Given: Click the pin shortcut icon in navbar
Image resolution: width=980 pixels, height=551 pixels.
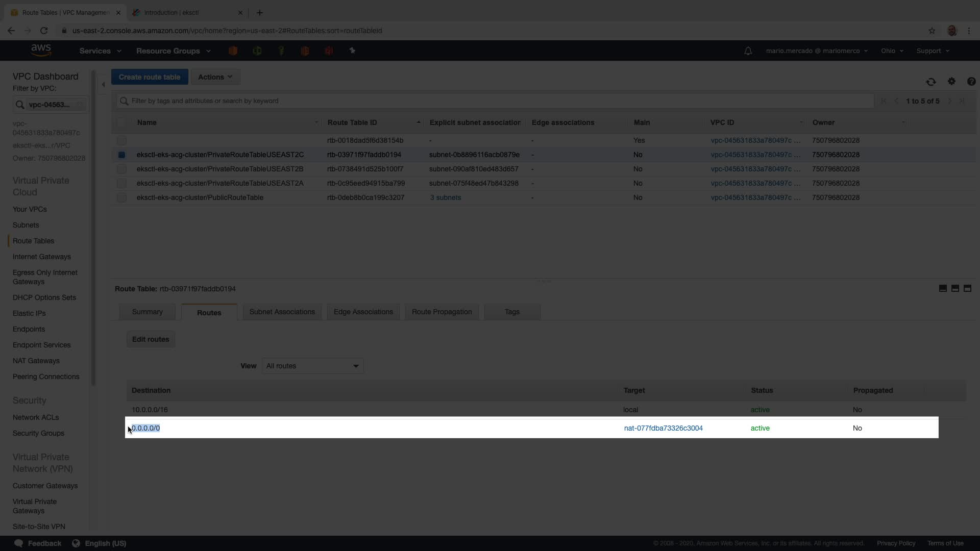Looking at the screenshot, I should 352,51.
